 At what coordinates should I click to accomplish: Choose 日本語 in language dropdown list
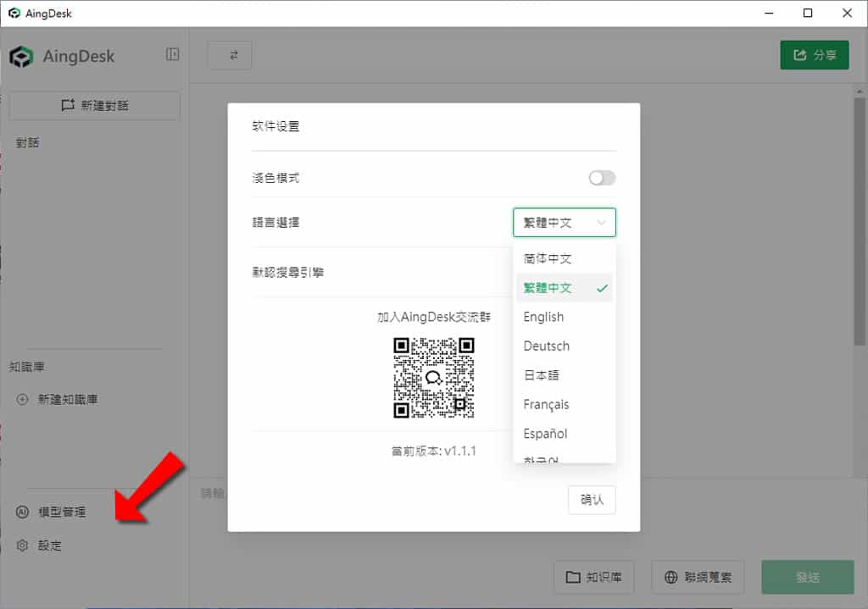pyautogui.click(x=564, y=375)
